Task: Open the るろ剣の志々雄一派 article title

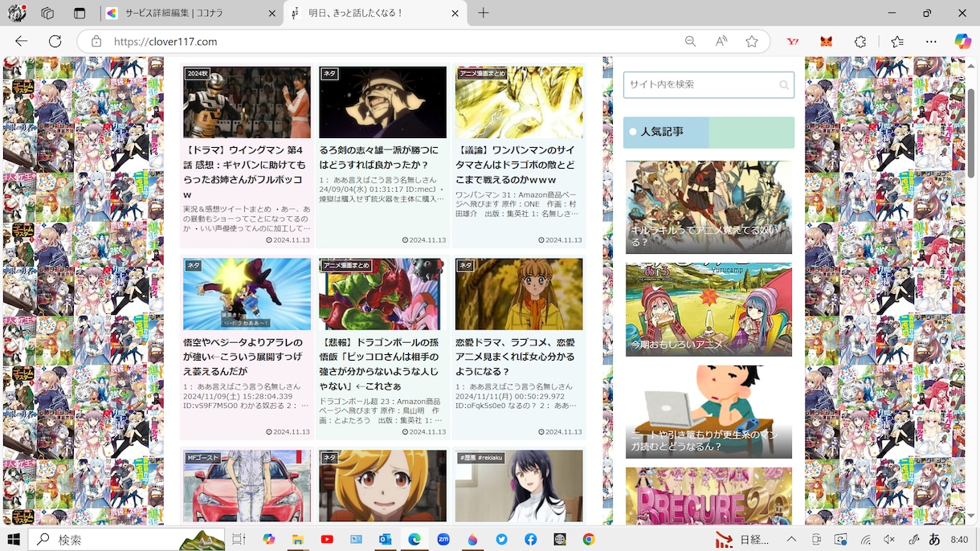Action: (380, 157)
